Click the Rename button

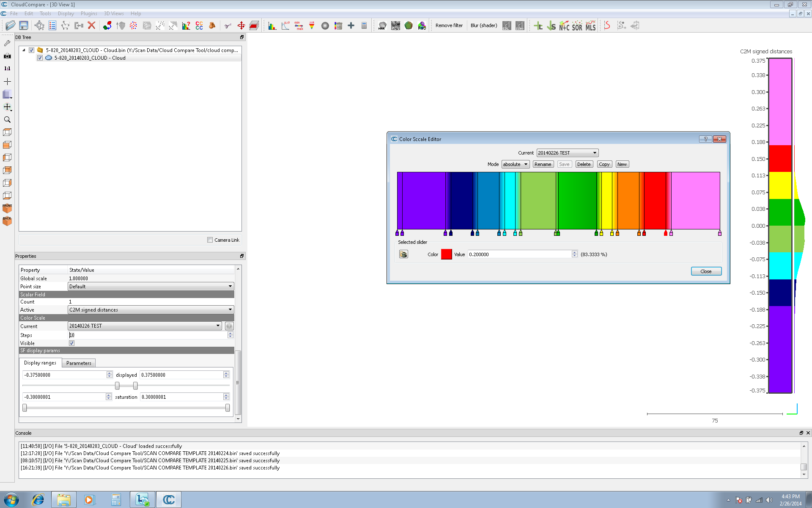coord(543,164)
